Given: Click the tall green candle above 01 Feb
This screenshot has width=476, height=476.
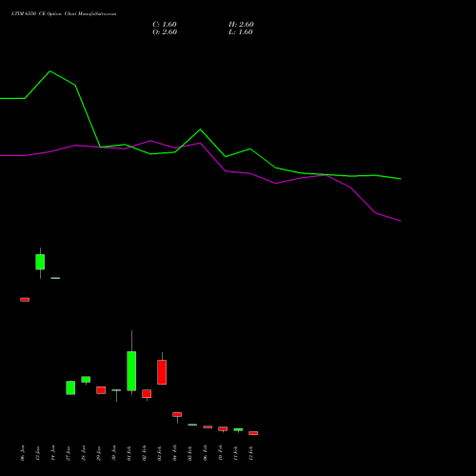Looking at the screenshot, I should click(131, 371).
